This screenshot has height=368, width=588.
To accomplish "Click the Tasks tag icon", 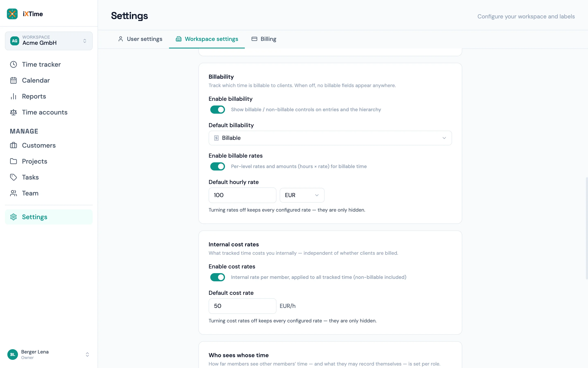I will click(x=13, y=177).
